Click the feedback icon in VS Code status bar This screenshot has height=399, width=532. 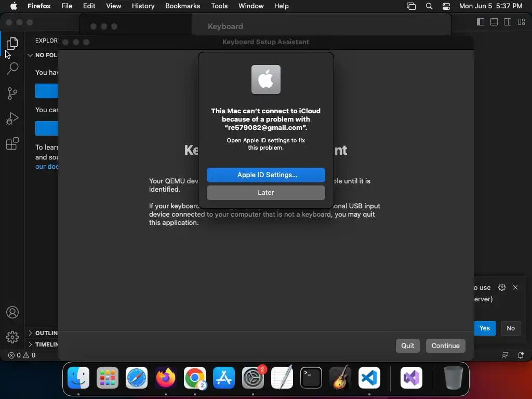coord(505,355)
